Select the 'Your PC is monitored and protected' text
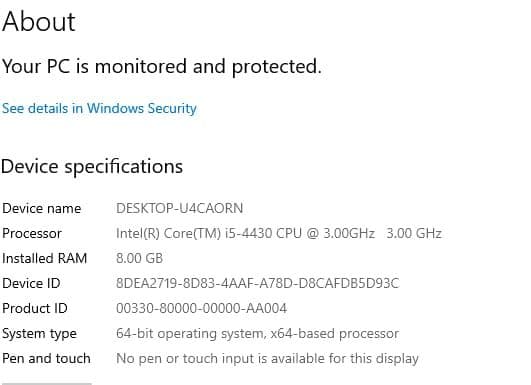Viewport: 531px width, 385px height. [162, 66]
